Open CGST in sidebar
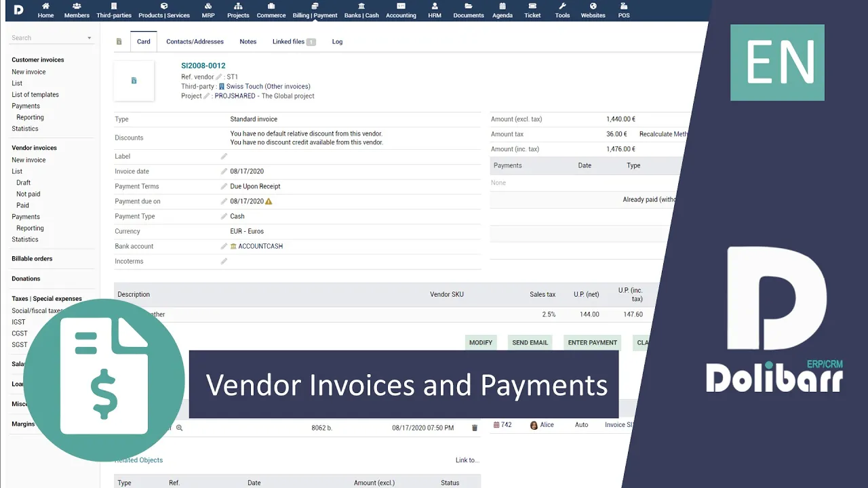 20,333
